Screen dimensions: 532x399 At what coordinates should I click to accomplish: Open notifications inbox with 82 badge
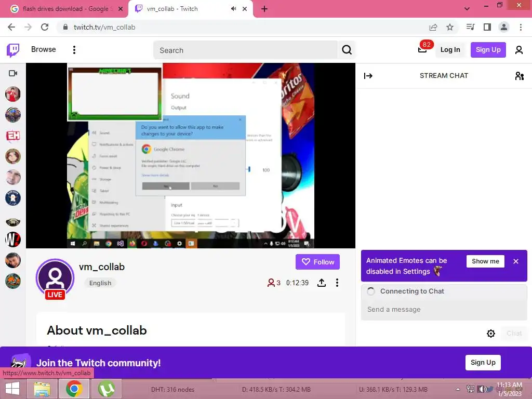423,48
